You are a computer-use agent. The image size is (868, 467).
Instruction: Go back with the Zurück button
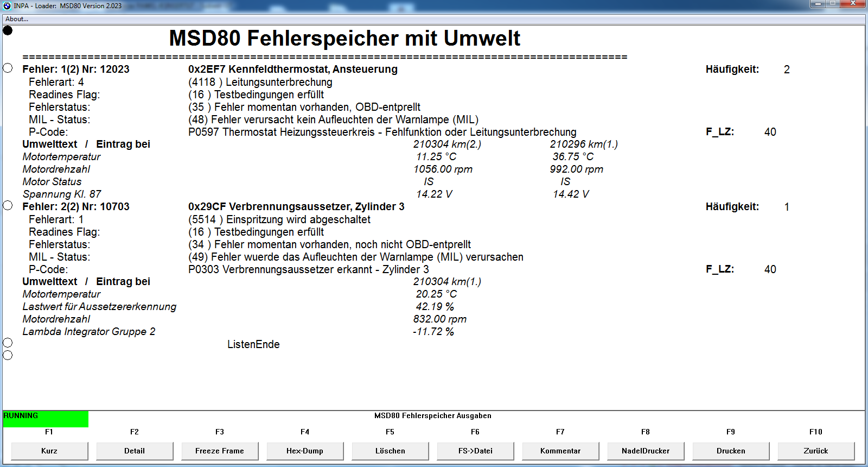tap(816, 451)
